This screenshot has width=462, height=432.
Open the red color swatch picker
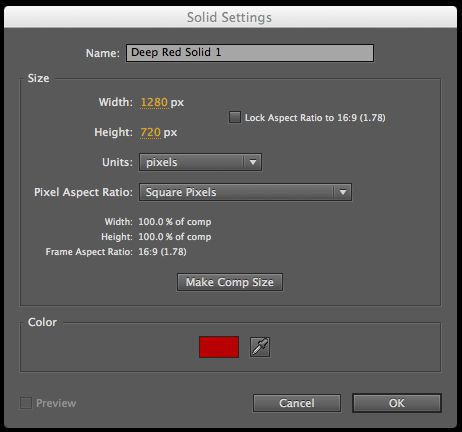(219, 347)
